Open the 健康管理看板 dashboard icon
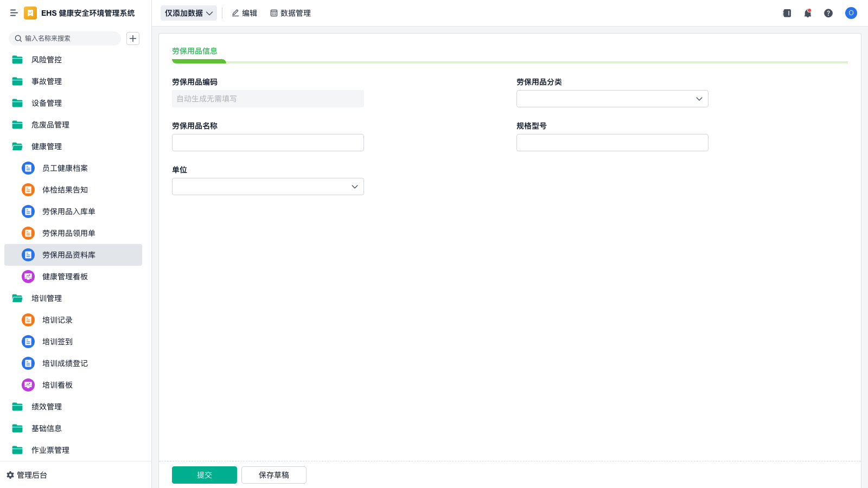868x488 pixels. (28, 277)
